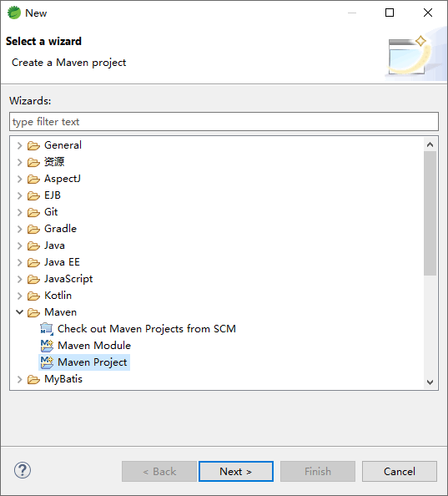Expand the General category
The height and width of the screenshot is (496, 448).
19,145
